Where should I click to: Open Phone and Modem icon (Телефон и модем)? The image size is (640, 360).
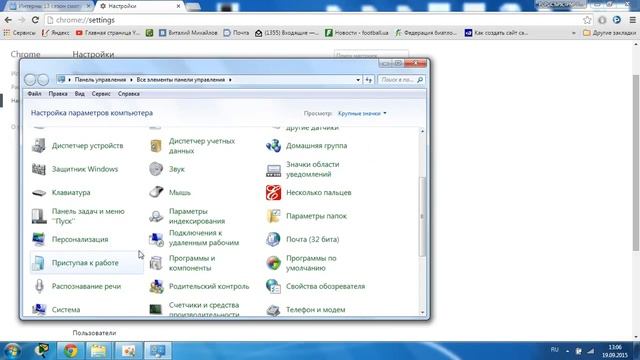point(273,310)
